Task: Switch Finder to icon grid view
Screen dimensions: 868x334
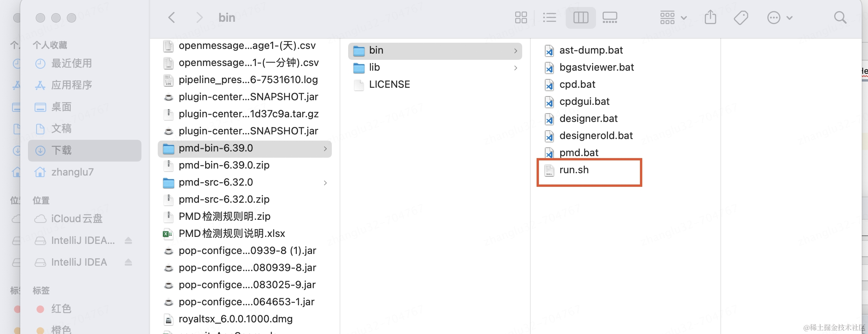Action: point(521,17)
